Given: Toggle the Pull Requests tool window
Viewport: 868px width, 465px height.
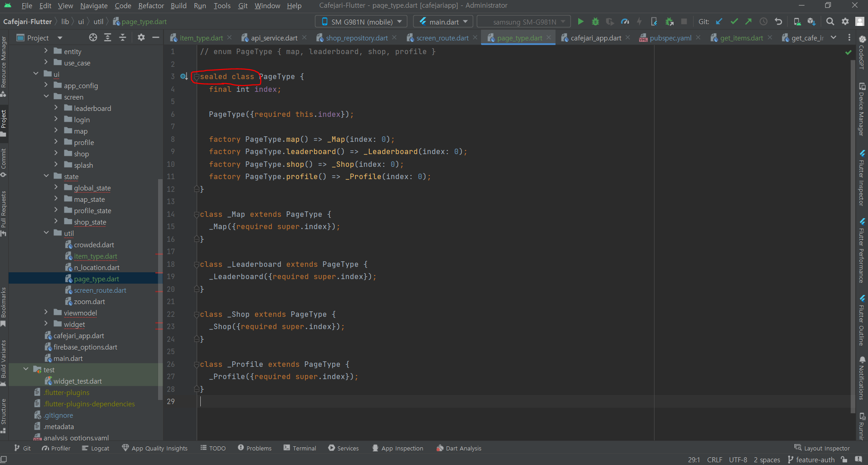Looking at the screenshot, I should pyautogui.click(x=4, y=213).
